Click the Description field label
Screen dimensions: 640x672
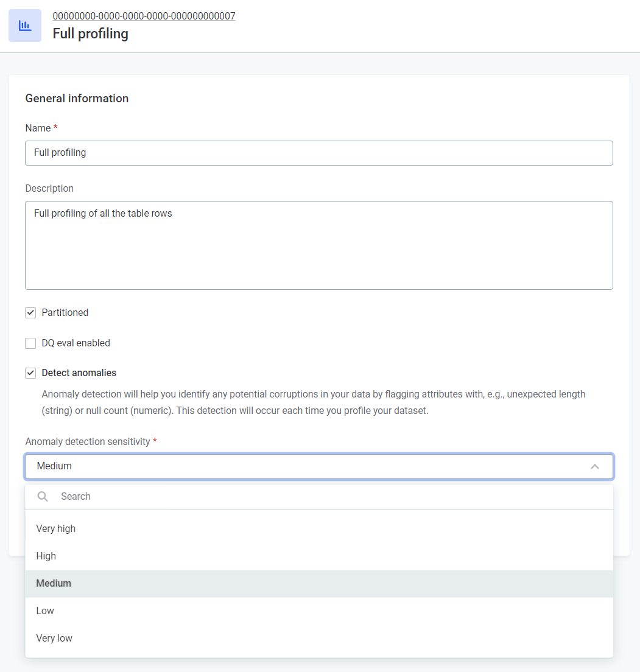(x=49, y=188)
